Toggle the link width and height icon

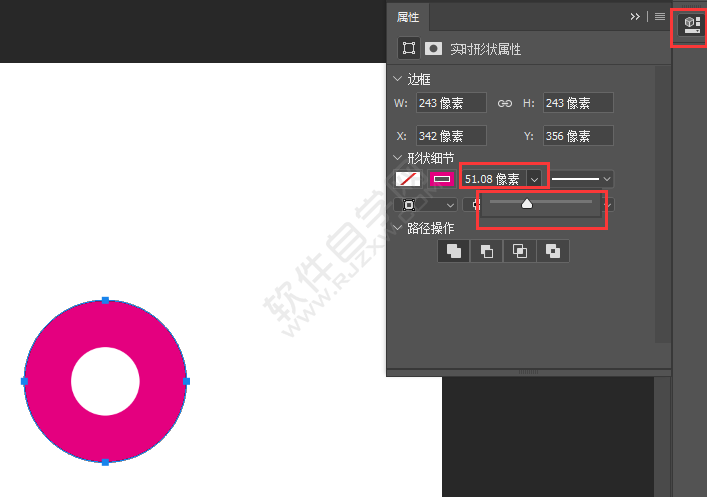[505, 103]
